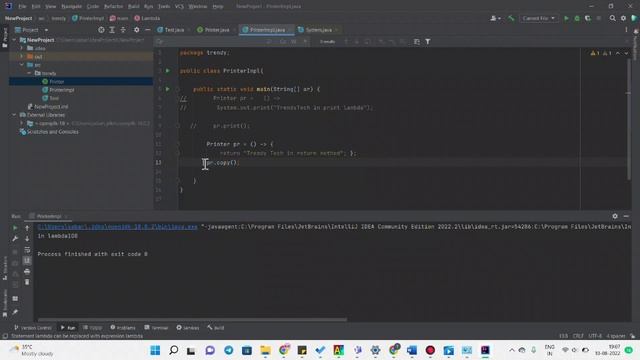The width and height of the screenshot is (640, 360).
Task: Print console output with printer icon
Action: (27, 271)
